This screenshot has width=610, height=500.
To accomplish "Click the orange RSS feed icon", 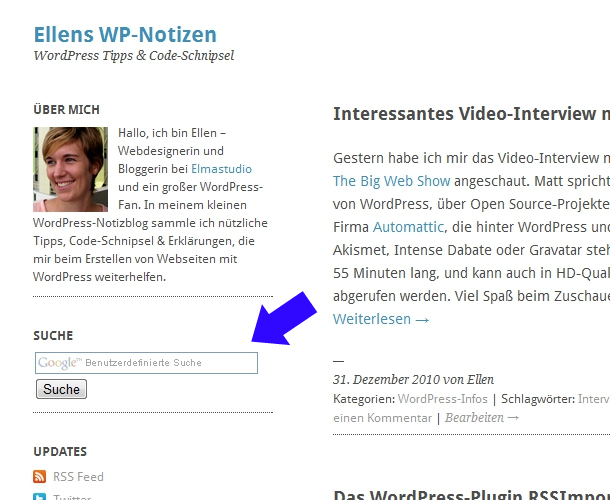I will [39, 476].
